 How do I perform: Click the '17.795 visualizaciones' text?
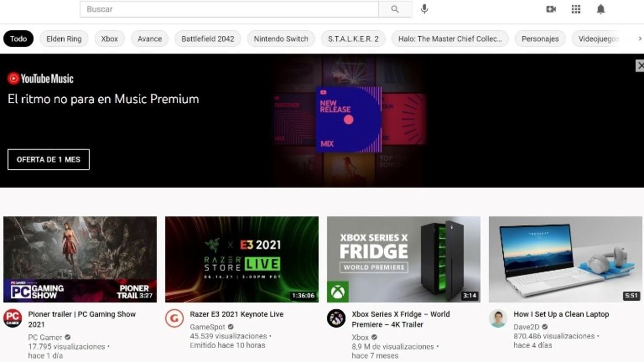click(x=67, y=347)
